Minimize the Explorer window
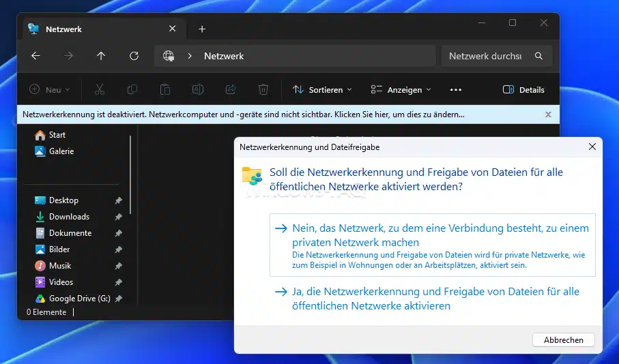 pos(482,23)
